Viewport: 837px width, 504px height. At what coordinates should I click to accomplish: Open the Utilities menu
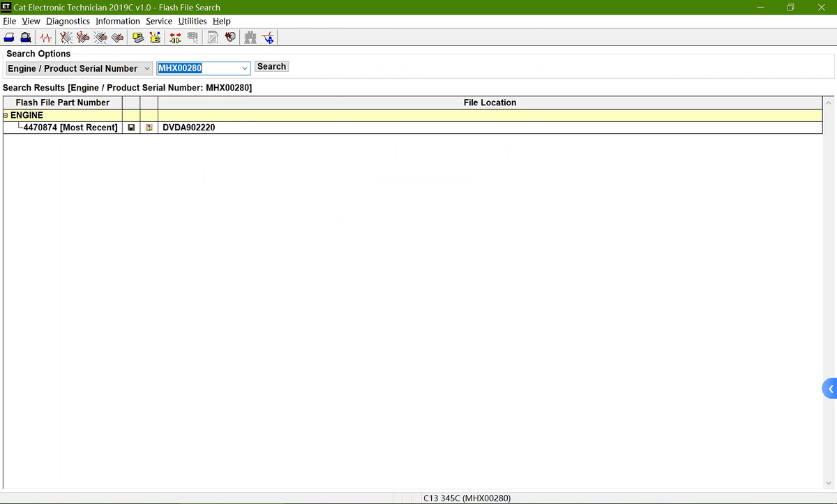click(x=193, y=21)
